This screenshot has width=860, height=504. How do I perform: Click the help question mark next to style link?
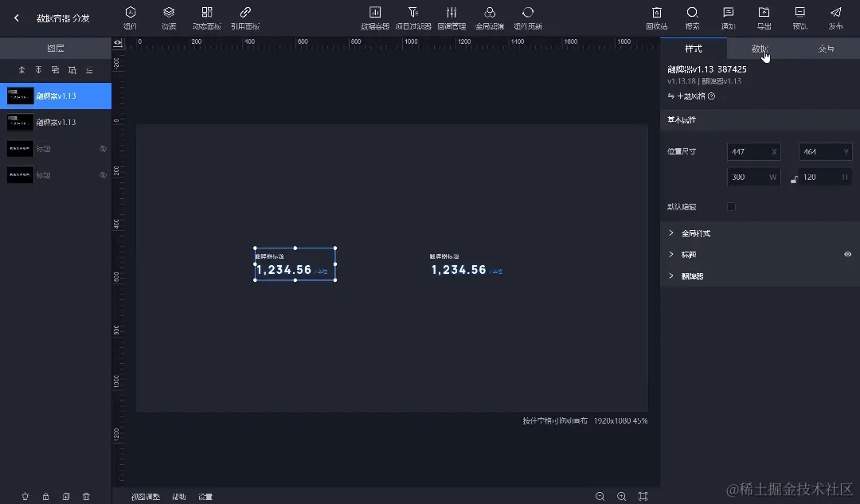pos(711,96)
